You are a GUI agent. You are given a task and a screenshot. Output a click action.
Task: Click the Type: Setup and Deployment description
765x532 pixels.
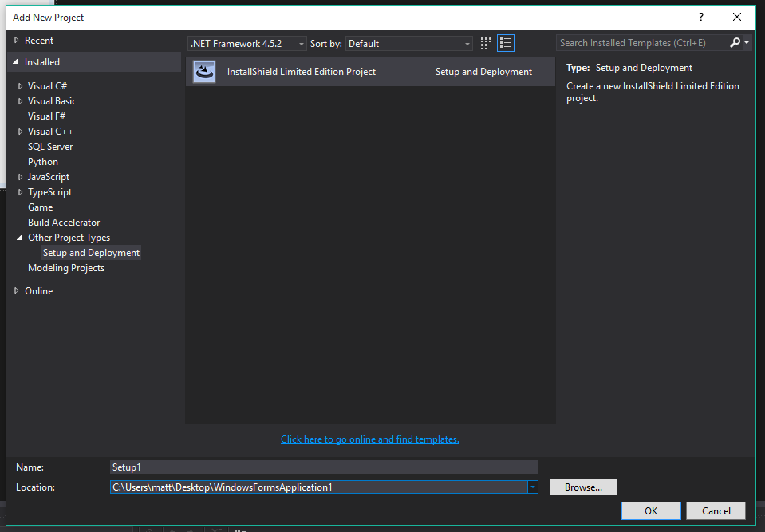pyautogui.click(x=629, y=68)
